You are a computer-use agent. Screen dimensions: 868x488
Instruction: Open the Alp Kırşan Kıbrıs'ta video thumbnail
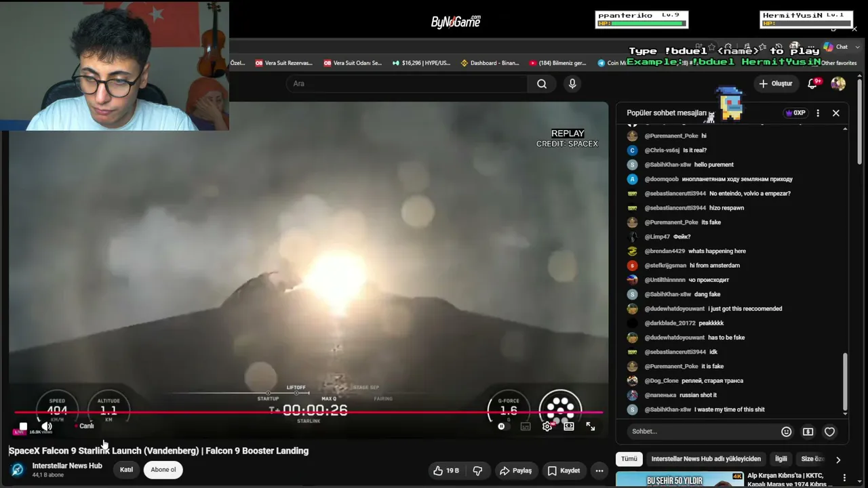tap(679, 479)
